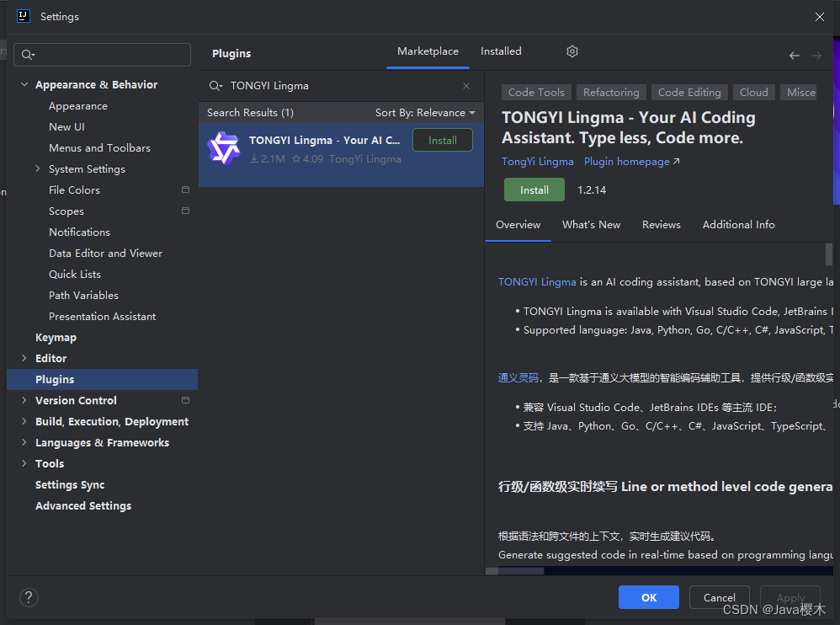Open the help question mark button
The image size is (840, 625).
click(x=29, y=597)
